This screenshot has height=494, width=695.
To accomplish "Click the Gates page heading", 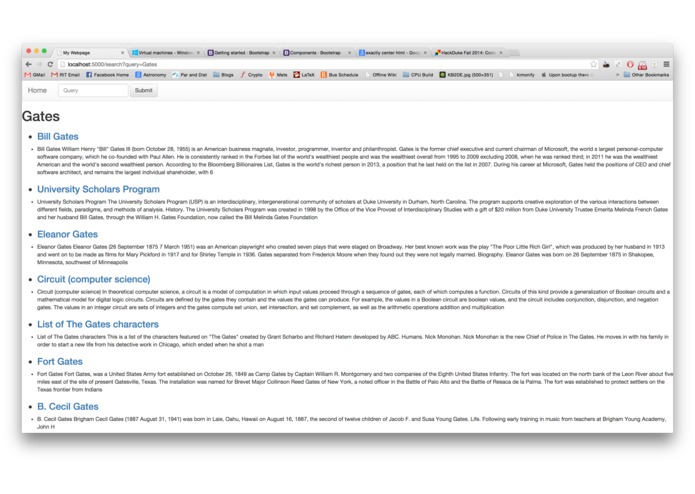I will 41,117.
